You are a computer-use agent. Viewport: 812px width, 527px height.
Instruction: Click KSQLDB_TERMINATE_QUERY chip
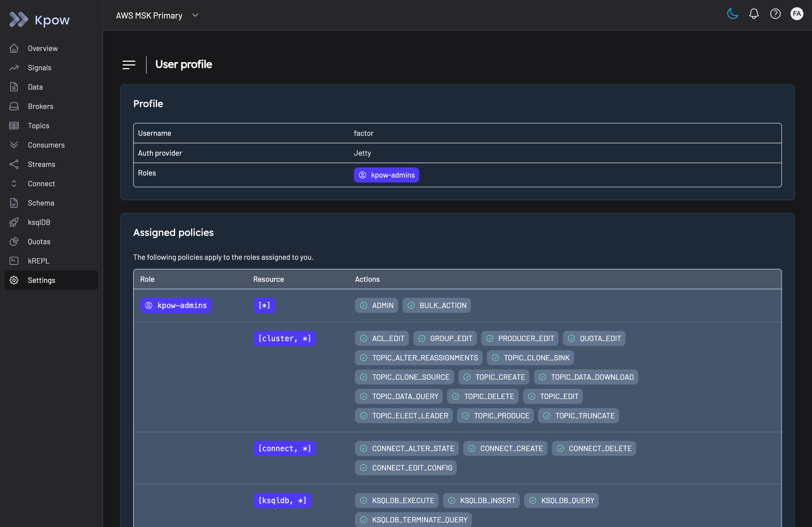coord(413,520)
